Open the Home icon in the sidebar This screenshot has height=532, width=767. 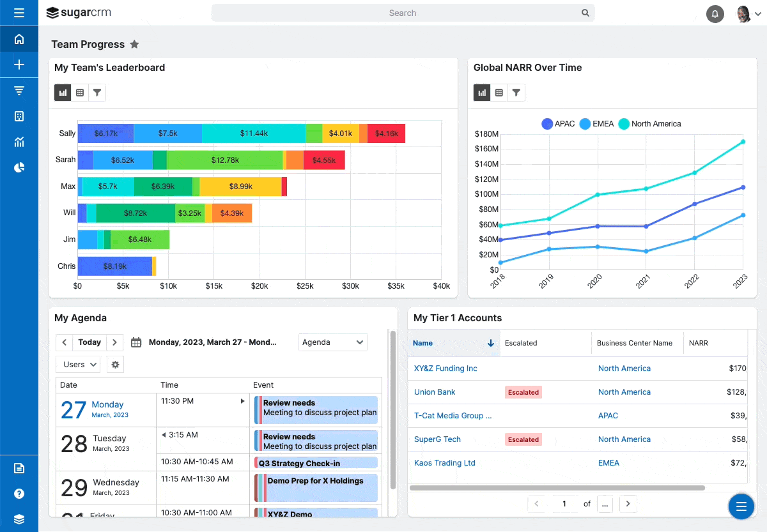(x=19, y=38)
